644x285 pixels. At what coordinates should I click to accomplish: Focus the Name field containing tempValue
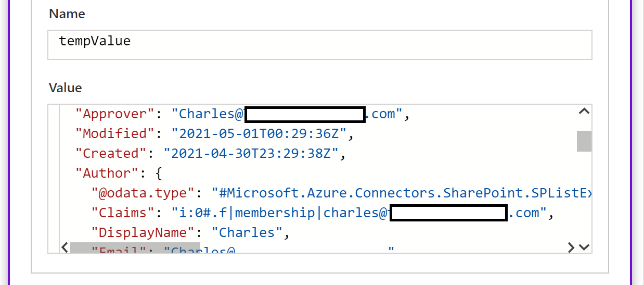coord(319,44)
